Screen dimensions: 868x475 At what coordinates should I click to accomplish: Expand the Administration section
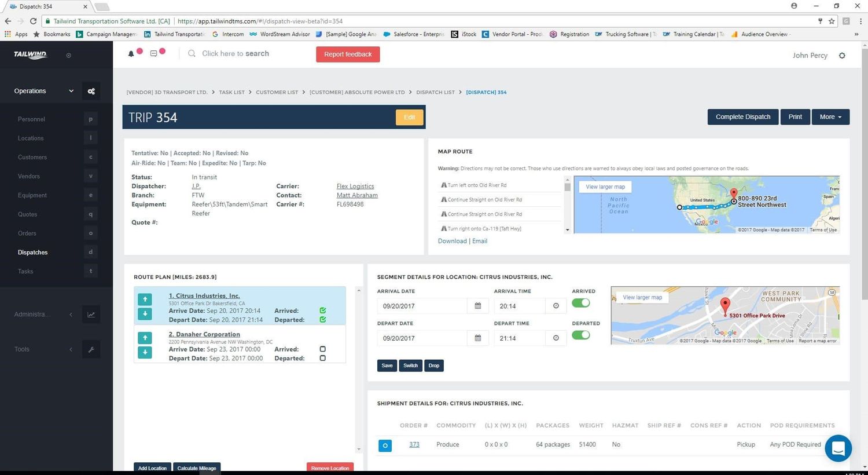click(71, 315)
